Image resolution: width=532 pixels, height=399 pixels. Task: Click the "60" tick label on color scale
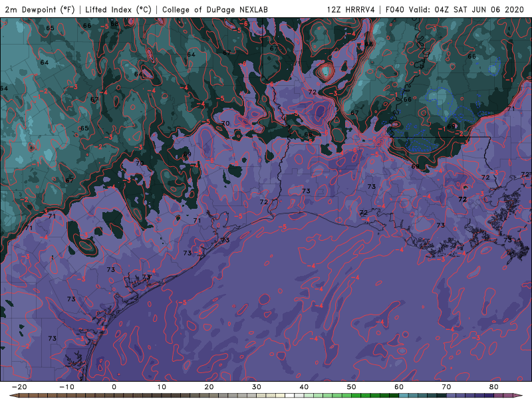pyautogui.click(x=399, y=387)
